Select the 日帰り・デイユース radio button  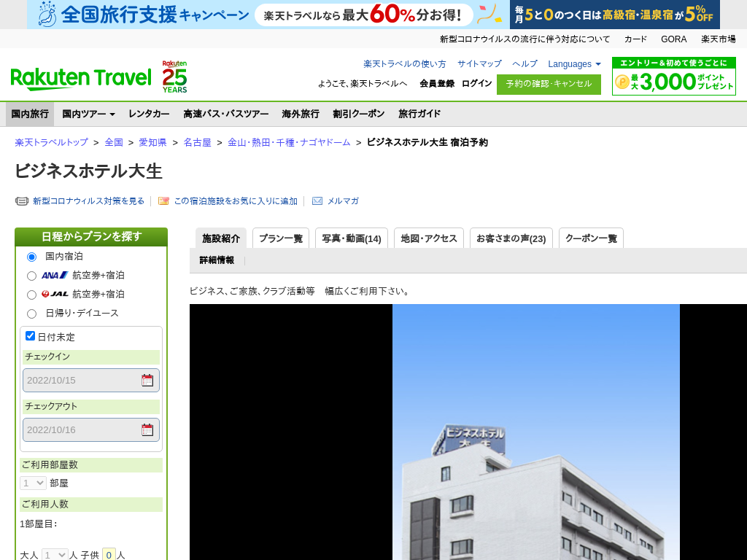point(31,314)
